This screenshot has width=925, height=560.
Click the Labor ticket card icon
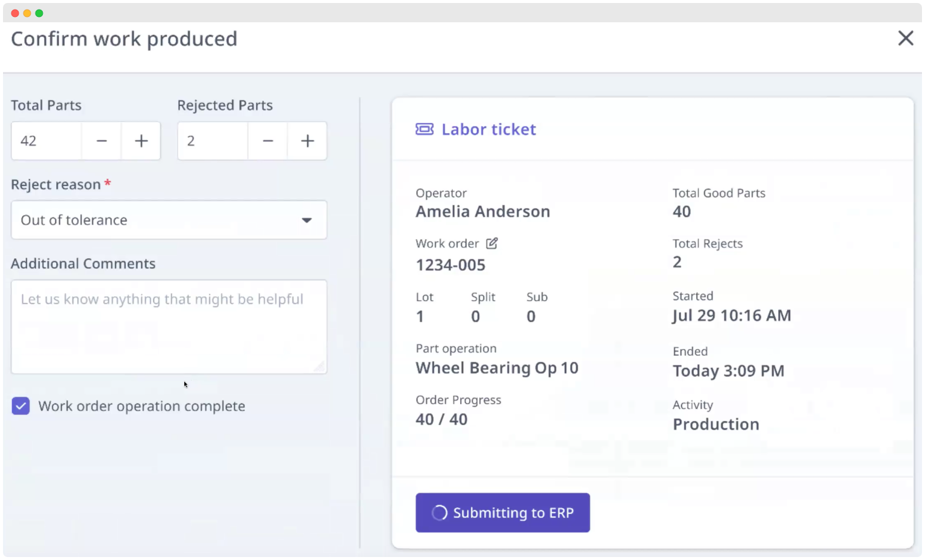(x=425, y=129)
